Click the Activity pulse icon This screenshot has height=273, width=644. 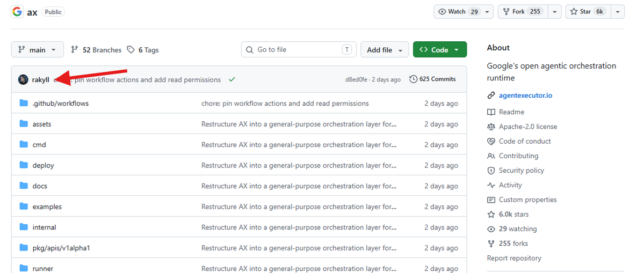click(x=491, y=185)
